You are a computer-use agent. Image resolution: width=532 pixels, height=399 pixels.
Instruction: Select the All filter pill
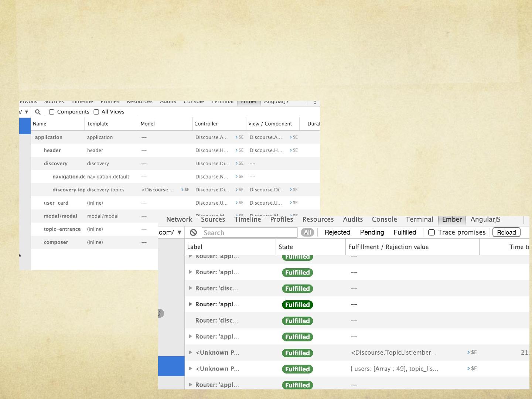tap(307, 232)
